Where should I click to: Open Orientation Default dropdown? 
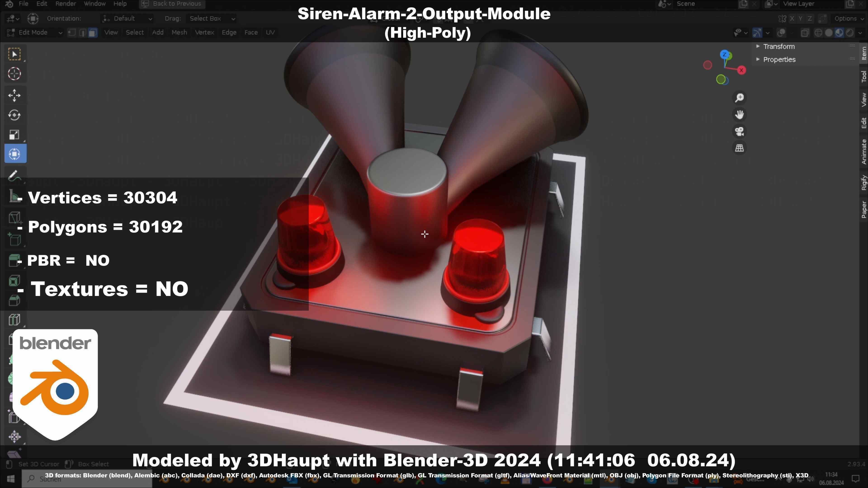coord(127,19)
